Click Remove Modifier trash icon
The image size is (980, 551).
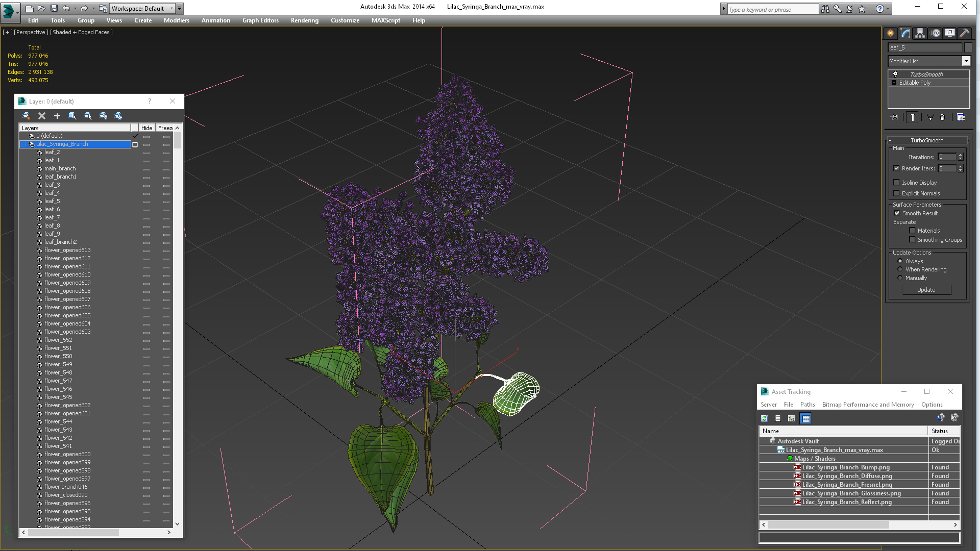pyautogui.click(x=942, y=117)
